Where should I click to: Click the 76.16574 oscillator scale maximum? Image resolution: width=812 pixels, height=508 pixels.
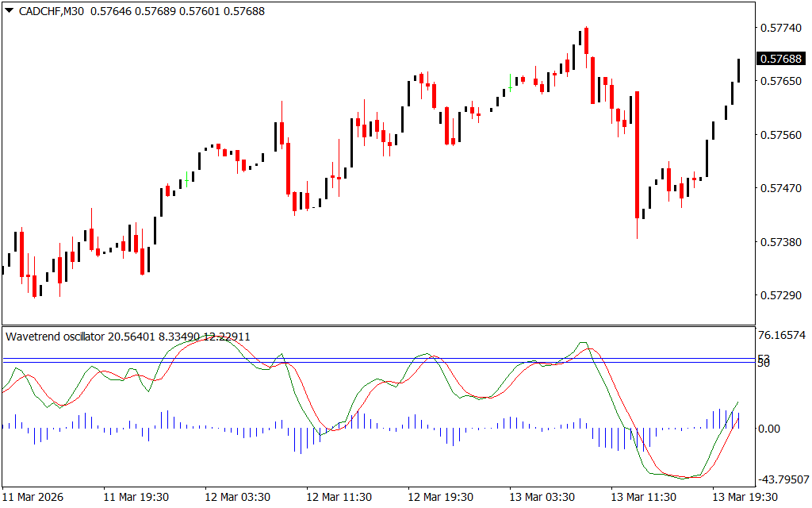point(781,336)
